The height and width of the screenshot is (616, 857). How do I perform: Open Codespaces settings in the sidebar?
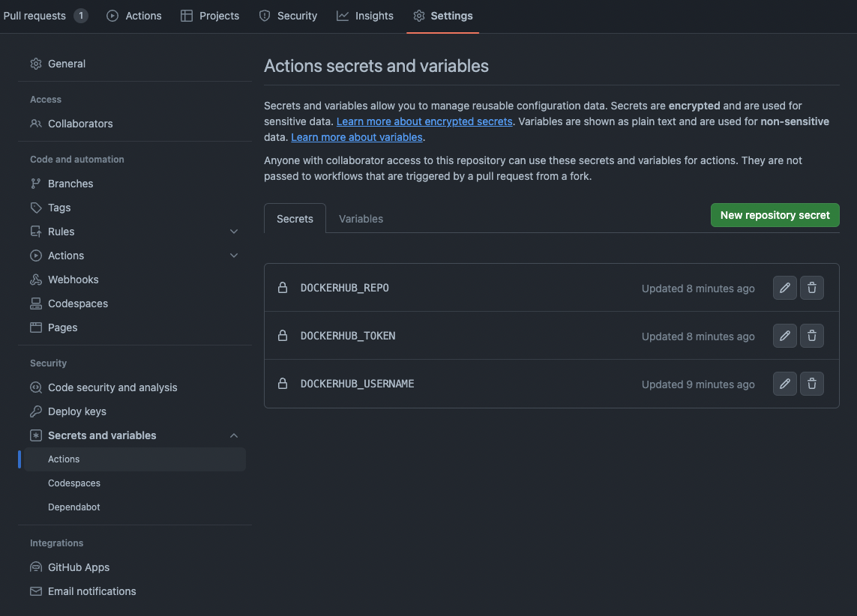[77, 303]
